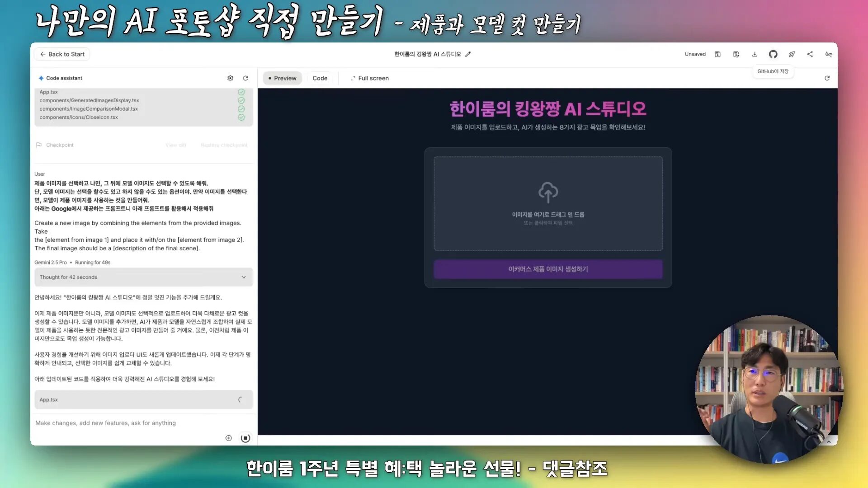Switch to the Code tab
Image resolution: width=868 pixels, height=488 pixels.
(x=320, y=78)
